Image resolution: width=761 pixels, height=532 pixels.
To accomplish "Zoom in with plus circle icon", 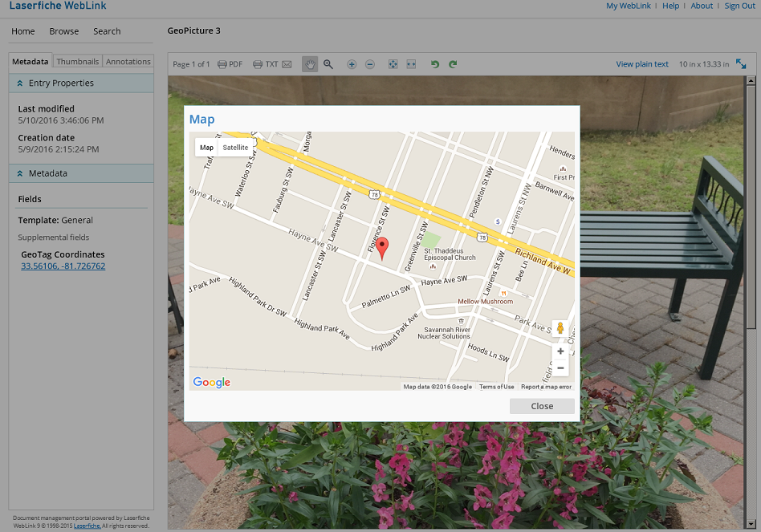I will [x=352, y=64].
